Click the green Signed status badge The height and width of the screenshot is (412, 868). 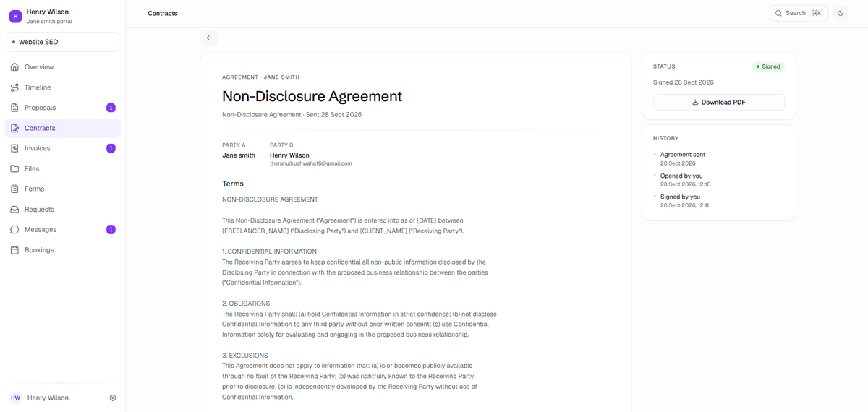(x=768, y=66)
